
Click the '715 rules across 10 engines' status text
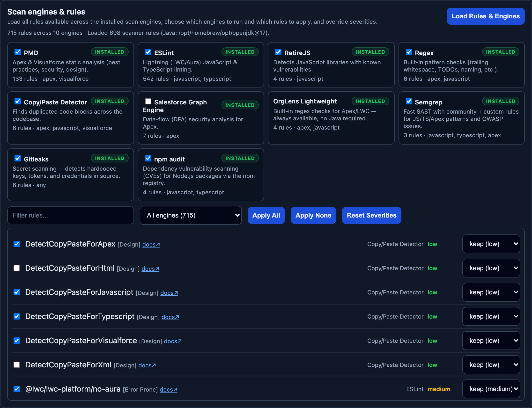tap(45, 33)
